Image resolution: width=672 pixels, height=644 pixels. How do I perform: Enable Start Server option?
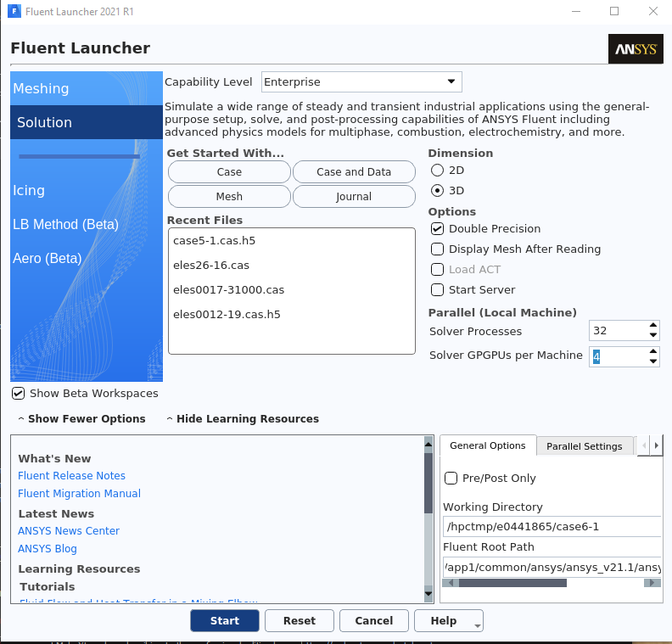437,290
